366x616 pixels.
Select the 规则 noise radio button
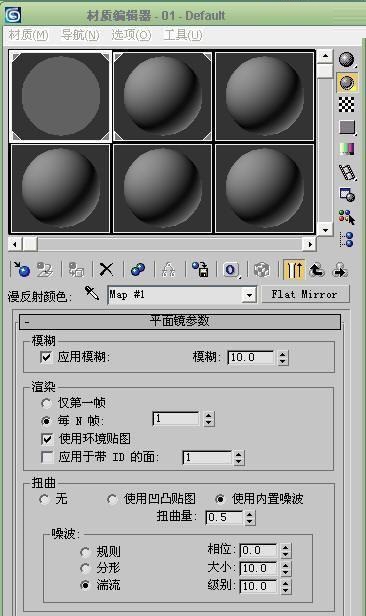(x=85, y=552)
